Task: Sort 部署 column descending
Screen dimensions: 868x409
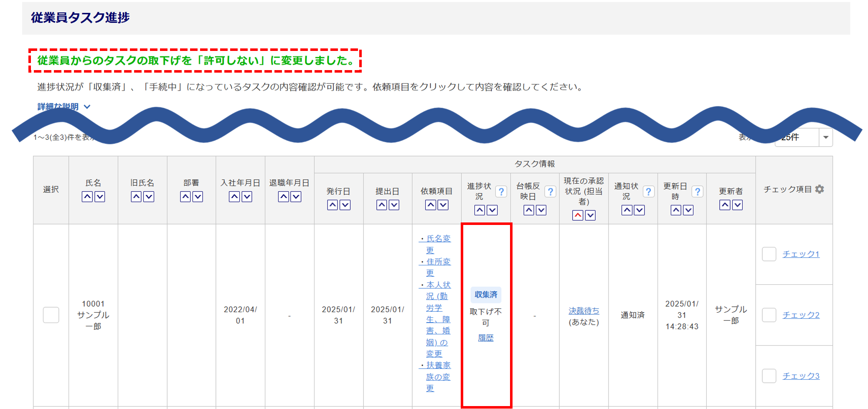Action: (198, 197)
